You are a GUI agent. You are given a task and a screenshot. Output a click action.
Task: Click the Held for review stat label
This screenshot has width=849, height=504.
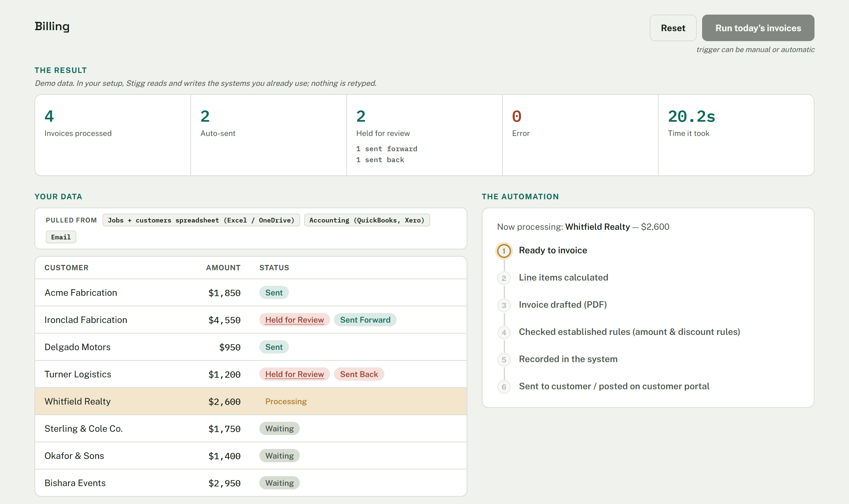pyautogui.click(x=383, y=133)
